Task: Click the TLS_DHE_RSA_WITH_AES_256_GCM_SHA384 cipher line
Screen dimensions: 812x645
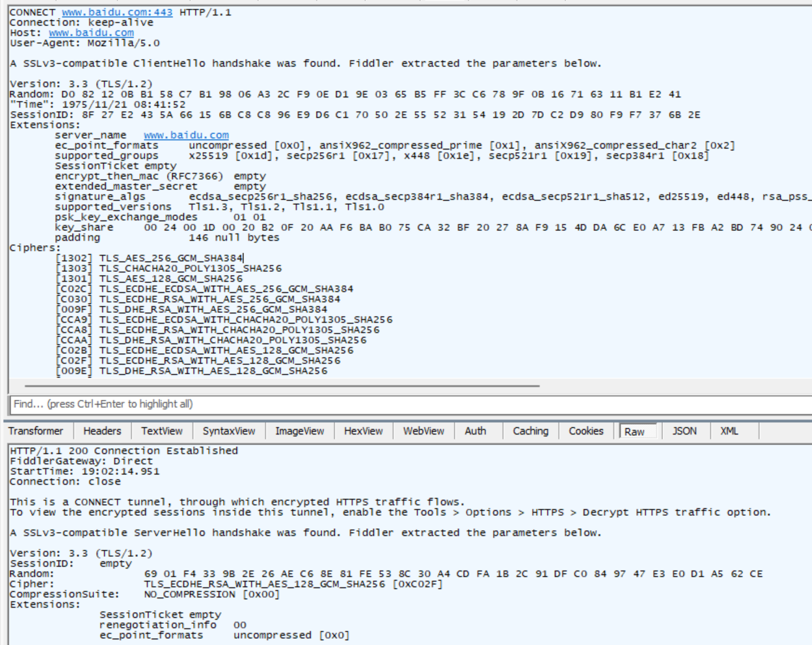Action: [x=191, y=310]
